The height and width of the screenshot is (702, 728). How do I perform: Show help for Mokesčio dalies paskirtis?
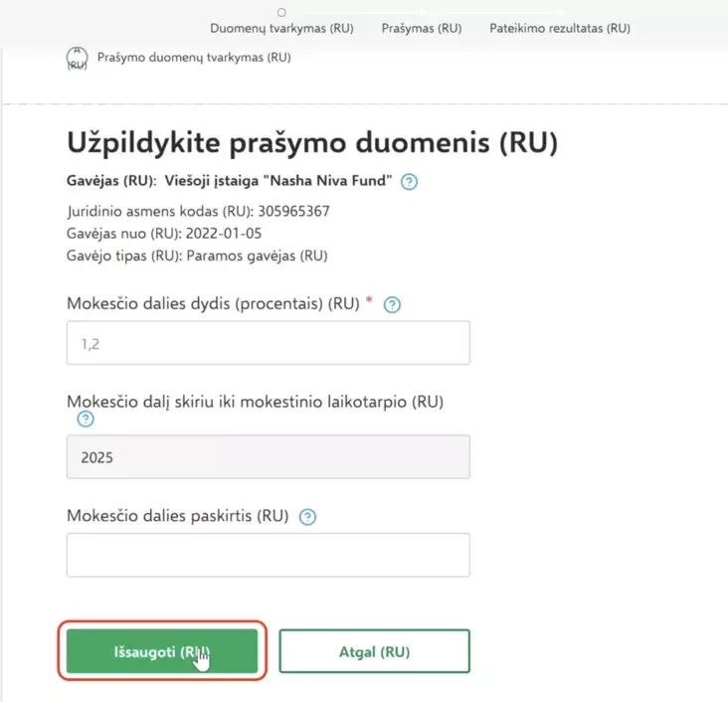[307, 517]
